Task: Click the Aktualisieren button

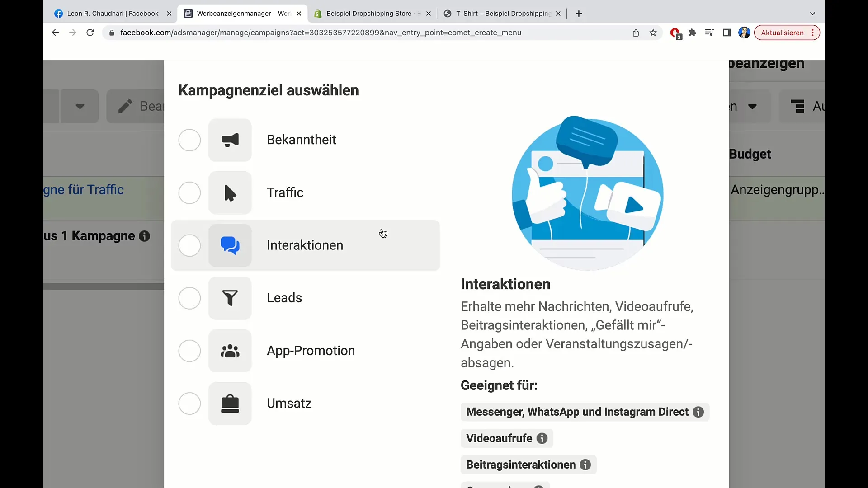Action: click(782, 33)
